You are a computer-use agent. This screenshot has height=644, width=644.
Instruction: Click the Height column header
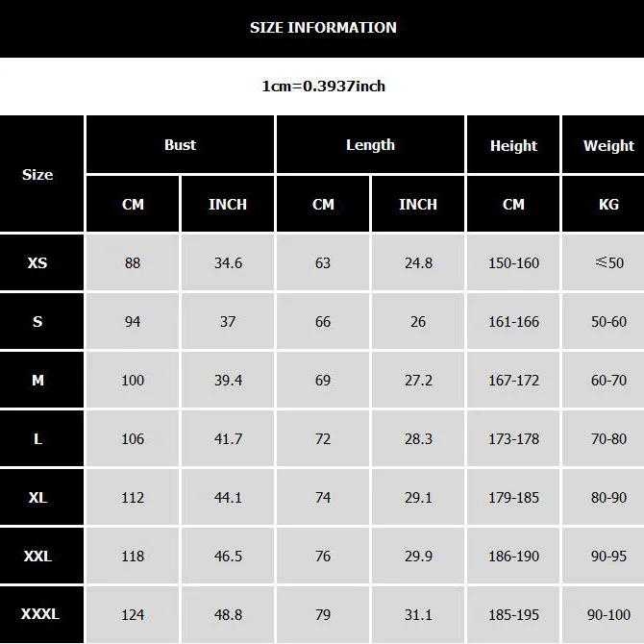513,146
